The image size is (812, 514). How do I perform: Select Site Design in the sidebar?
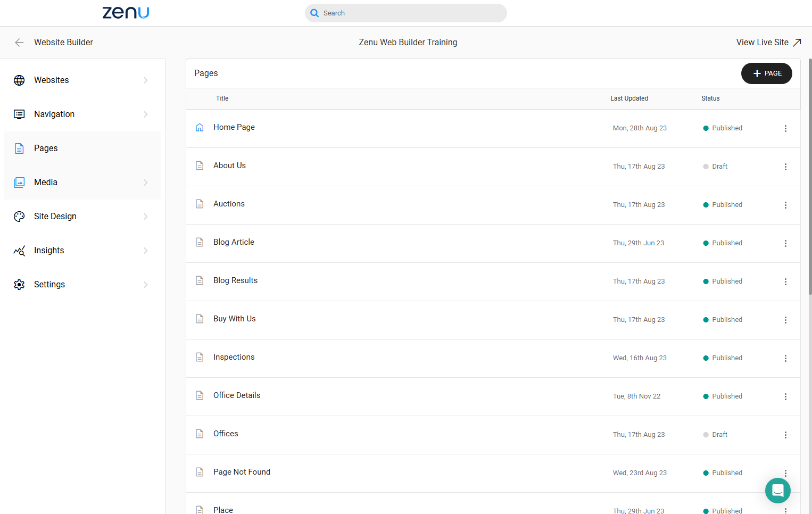coord(82,217)
